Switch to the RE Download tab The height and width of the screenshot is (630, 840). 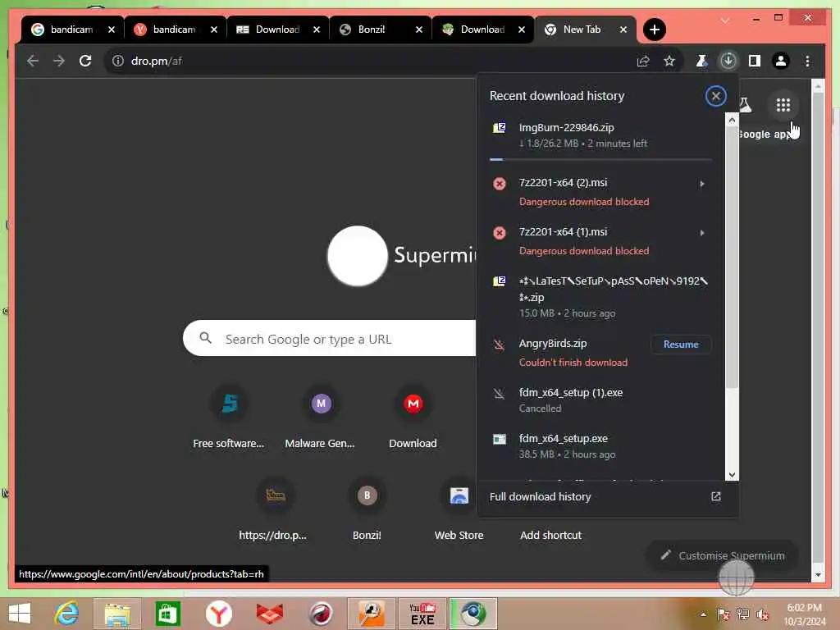pos(277,30)
